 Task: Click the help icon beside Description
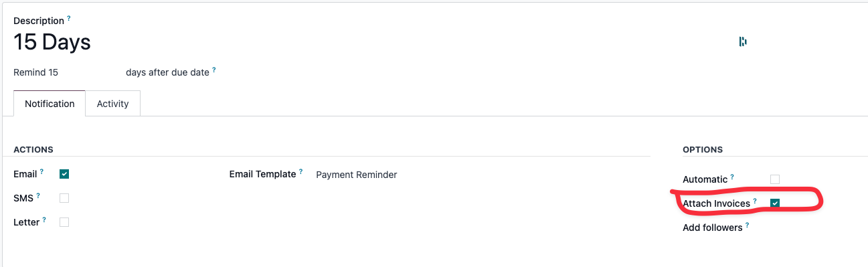click(69, 19)
